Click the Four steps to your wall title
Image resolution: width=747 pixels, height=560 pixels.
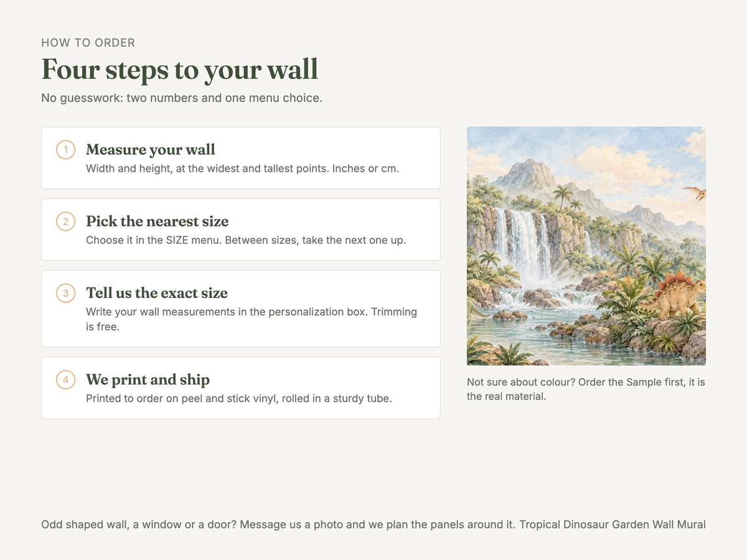[180, 69]
